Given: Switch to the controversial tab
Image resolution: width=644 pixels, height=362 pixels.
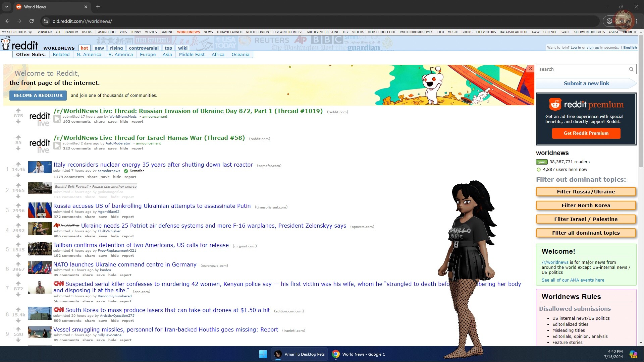Looking at the screenshot, I should (x=144, y=48).
